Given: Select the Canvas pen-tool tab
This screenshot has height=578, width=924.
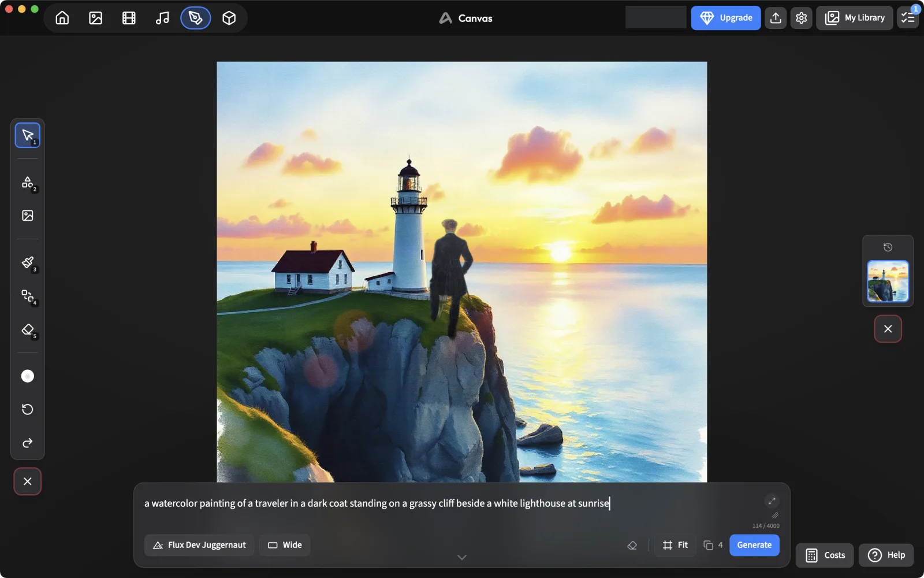Looking at the screenshot, I should pyautogui.click(x=196, y=18).
